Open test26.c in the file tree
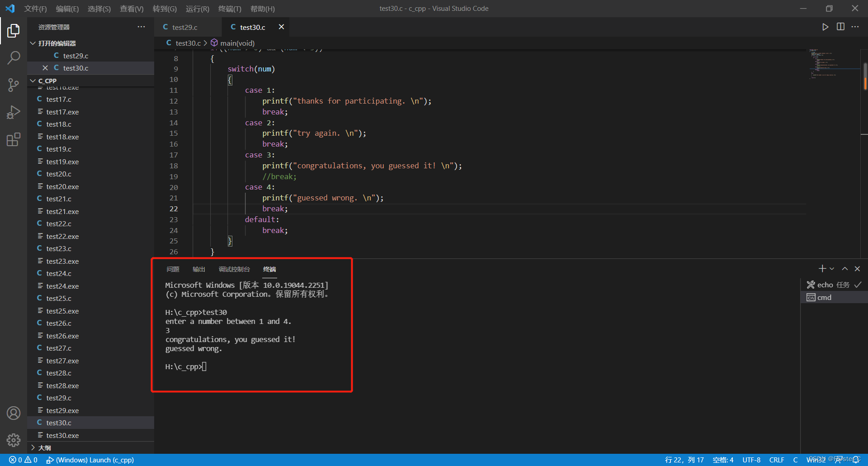This screenshot has width=868, height=466. [x=90, y=323]
